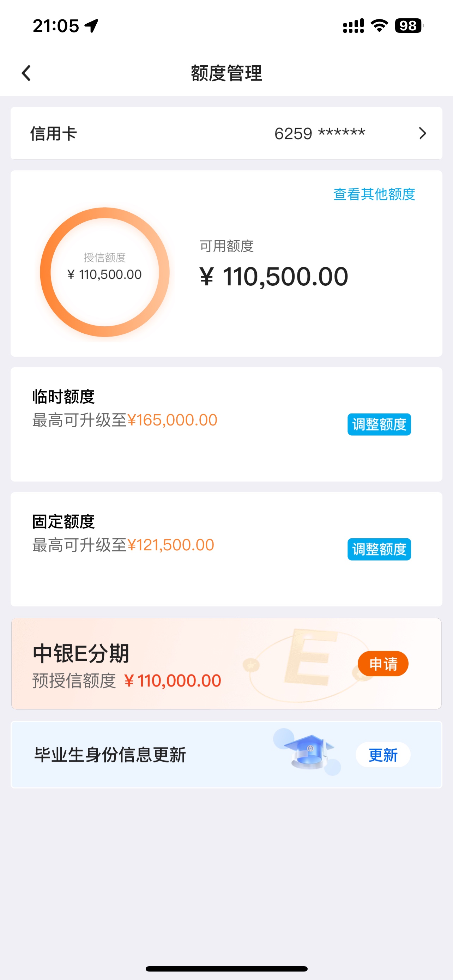Screen dimensions: 453x980
Task: Tap the back arrow icon
Action: pyautogui.click(x=26, y=73)
